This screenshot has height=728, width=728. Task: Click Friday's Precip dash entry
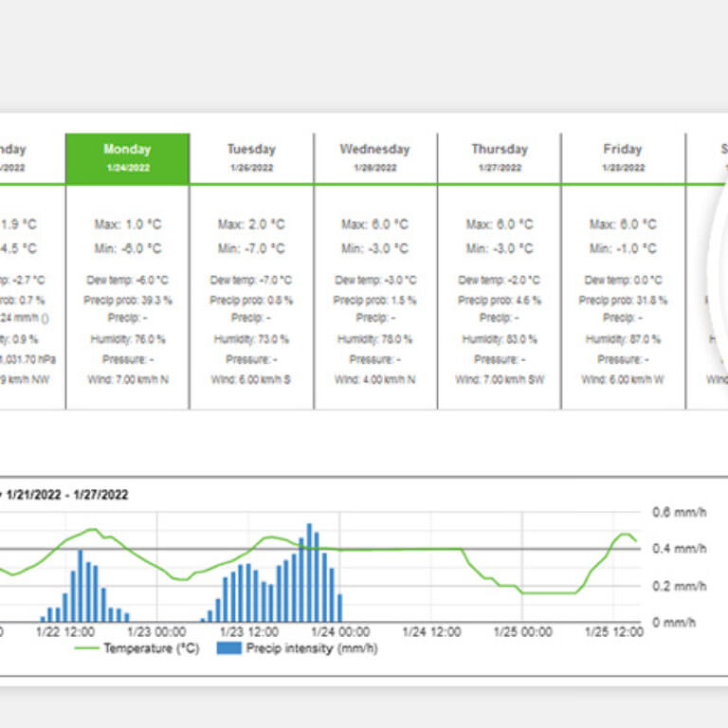point(623,318)
